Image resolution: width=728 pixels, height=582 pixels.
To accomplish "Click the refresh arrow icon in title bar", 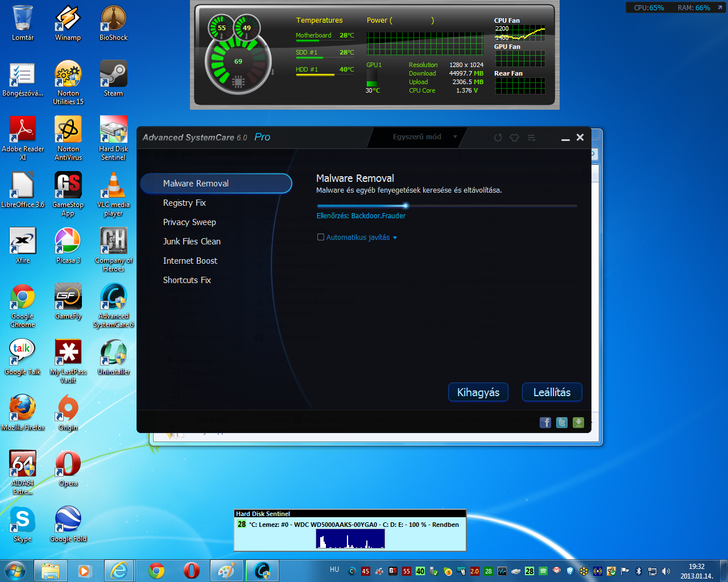I will 498,138.
